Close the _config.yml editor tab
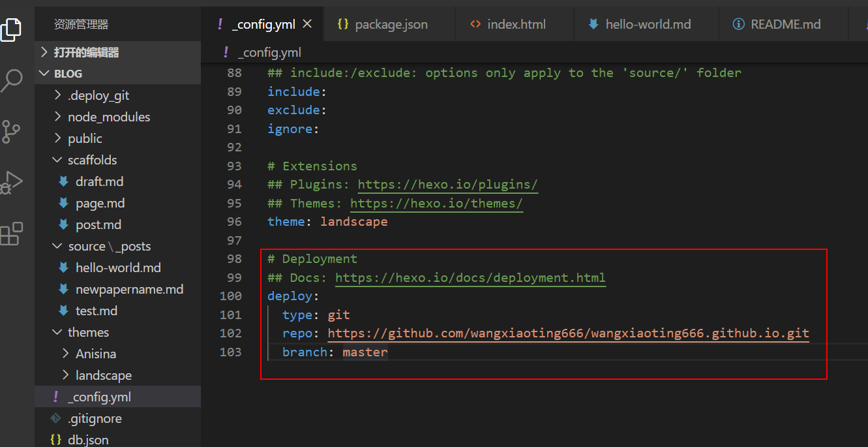This screenshot has width=868, height=447. tap(308, 24)
